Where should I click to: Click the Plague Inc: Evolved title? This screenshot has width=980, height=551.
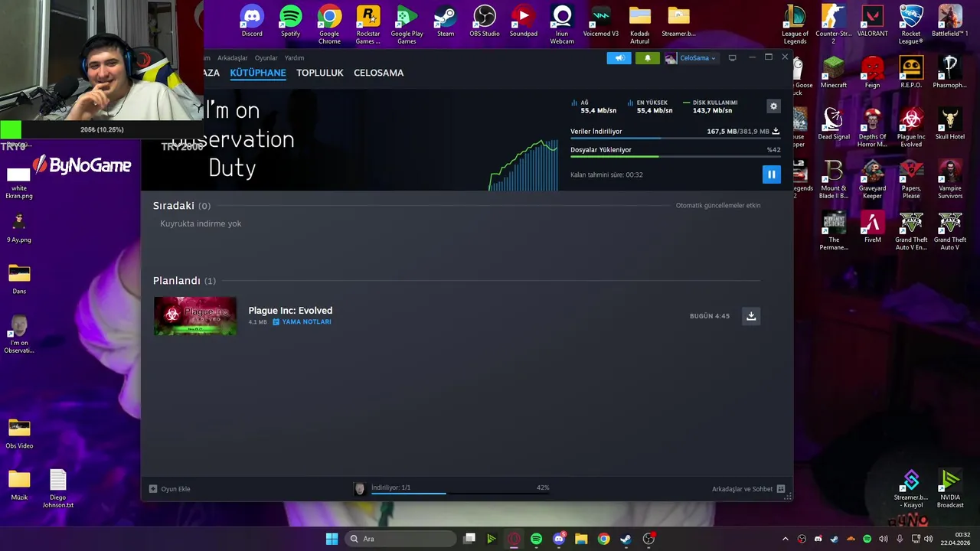click(x=290, y=310)
